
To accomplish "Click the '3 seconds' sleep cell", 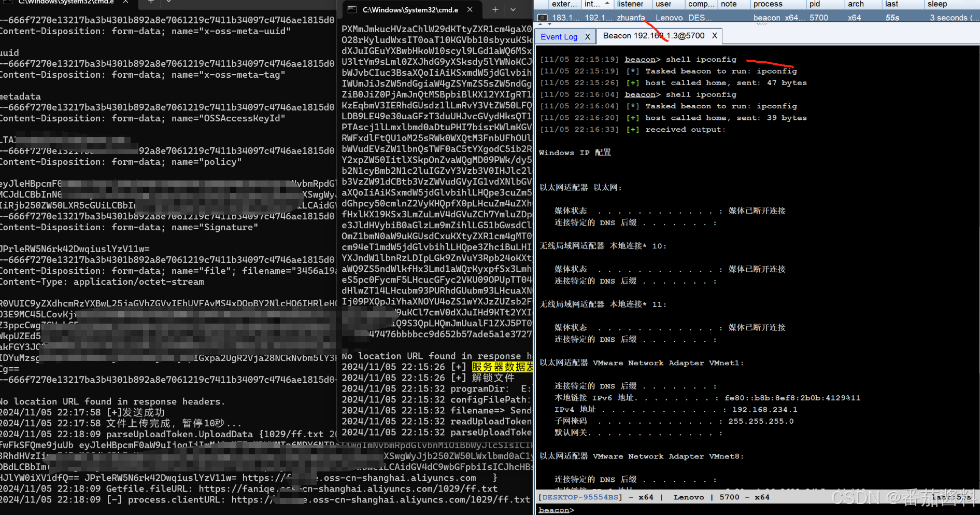I will (x=954, y=18).
